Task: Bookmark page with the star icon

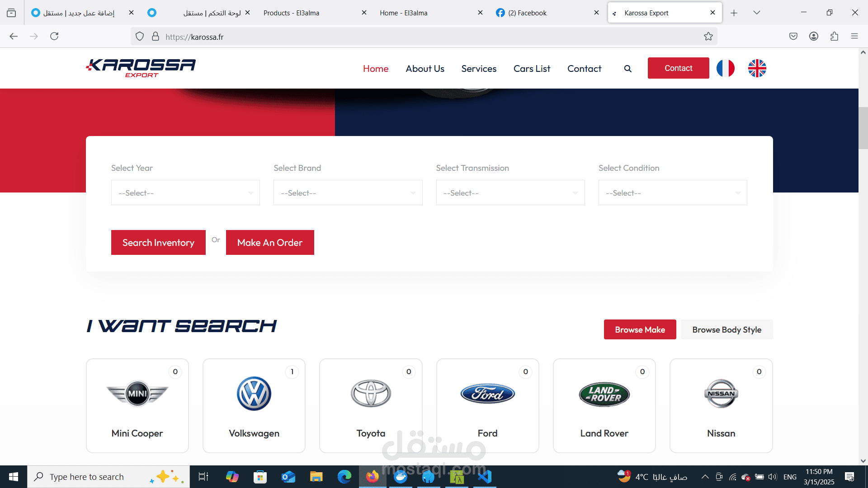Action: pyautogui.click(x=708, y=37)
